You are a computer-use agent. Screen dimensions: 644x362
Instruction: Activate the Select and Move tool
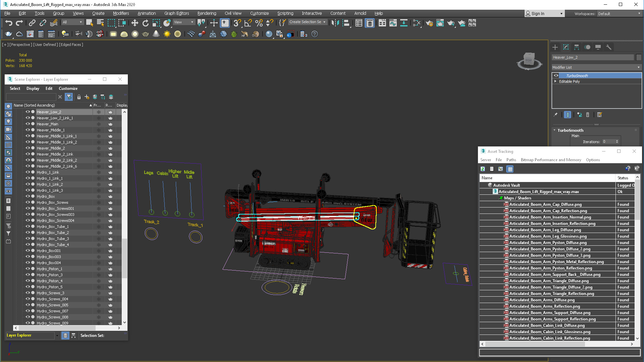click(135, 23)
